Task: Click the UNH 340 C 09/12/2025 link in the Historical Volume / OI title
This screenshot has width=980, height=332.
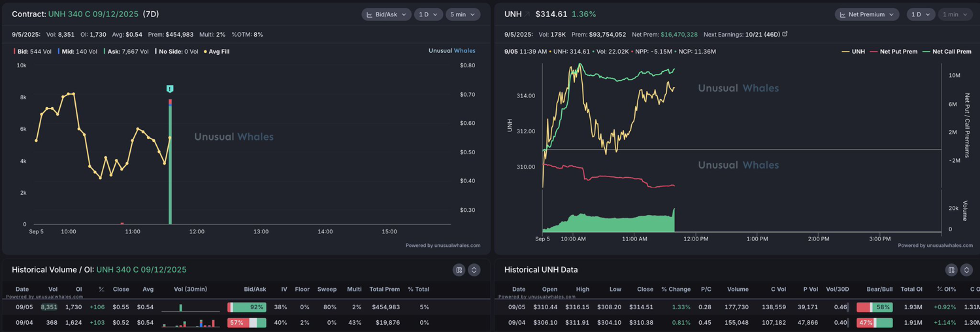Action: 141,270
